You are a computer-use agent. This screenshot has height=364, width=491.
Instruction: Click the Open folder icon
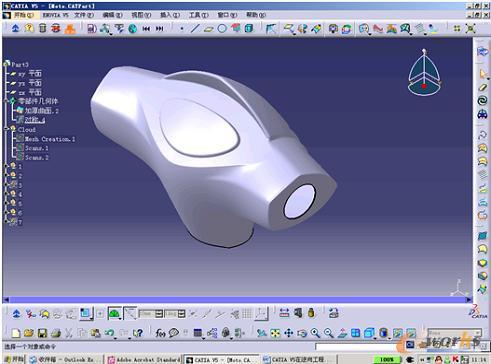tap(29, 333)
